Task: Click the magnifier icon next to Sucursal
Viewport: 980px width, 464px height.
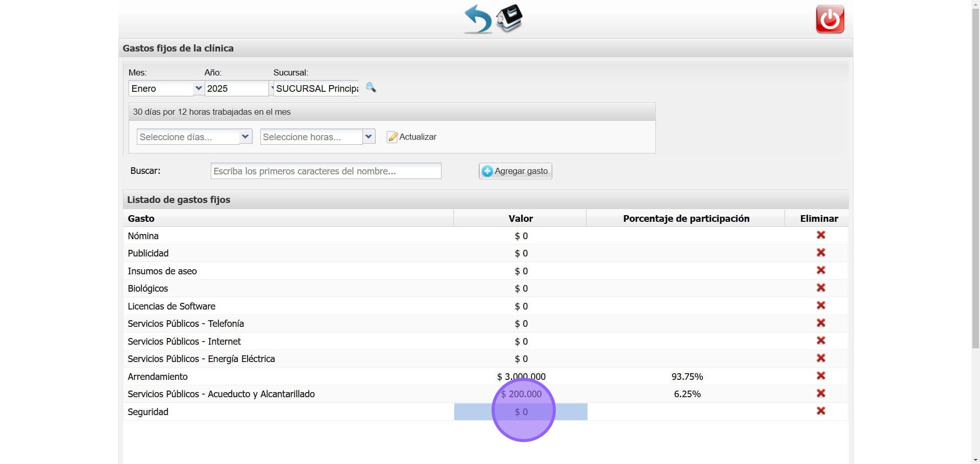Action: [371, 88]
